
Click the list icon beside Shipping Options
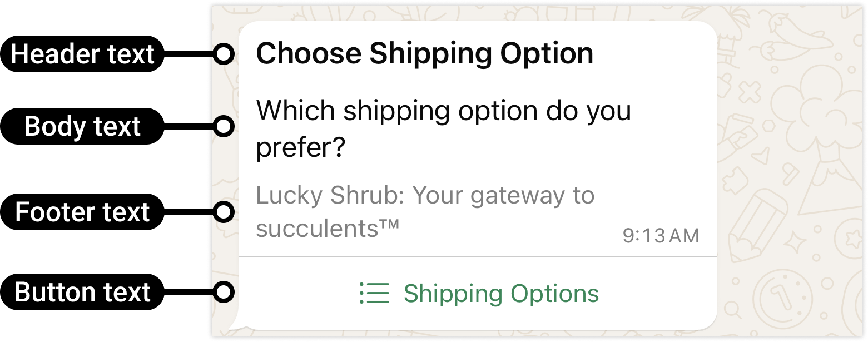click(374, 293)
